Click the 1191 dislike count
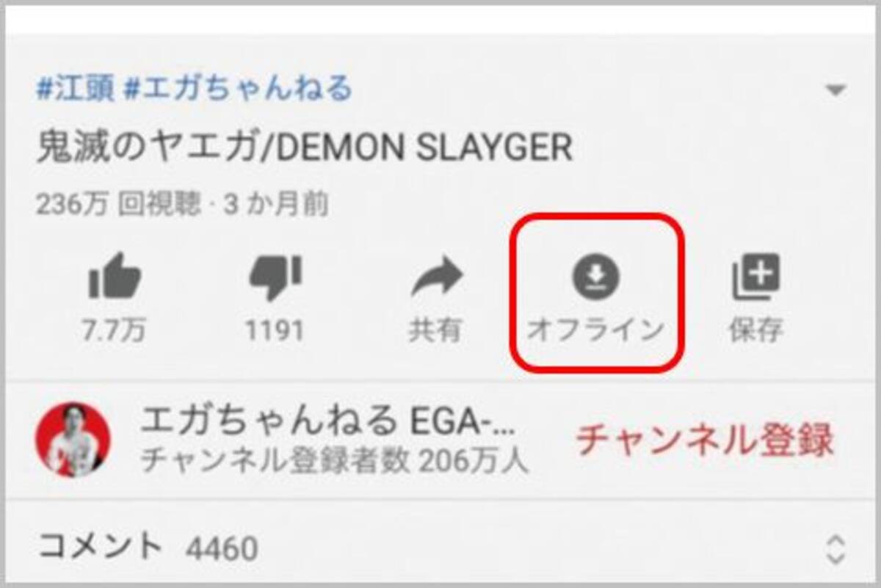The width and height of the screenshot is (881, 588). 275,330
